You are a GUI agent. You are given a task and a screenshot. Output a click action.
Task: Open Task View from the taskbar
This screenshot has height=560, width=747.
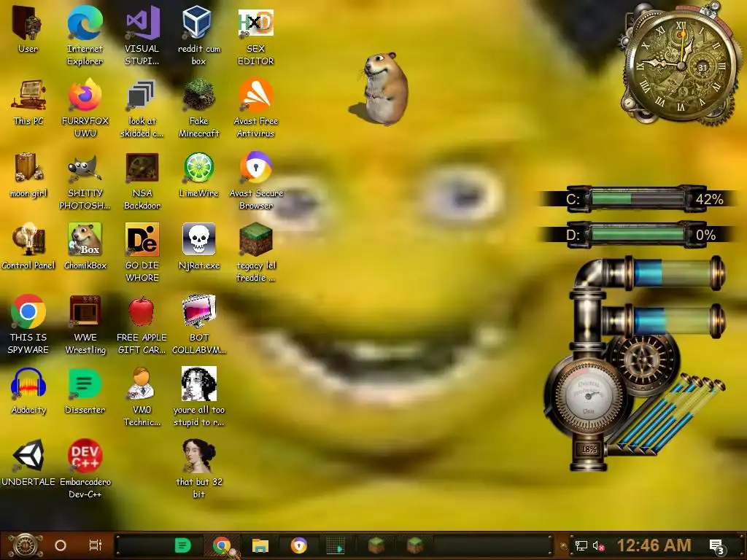point(96,545)
